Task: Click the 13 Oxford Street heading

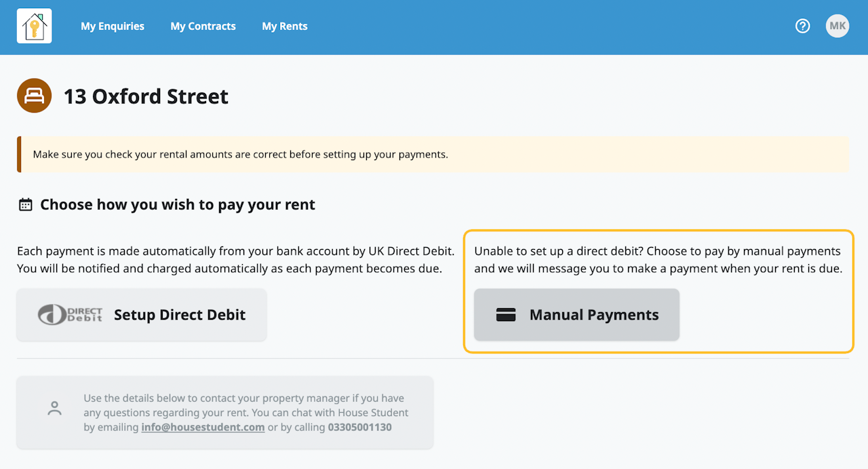Action: point(146,96)
